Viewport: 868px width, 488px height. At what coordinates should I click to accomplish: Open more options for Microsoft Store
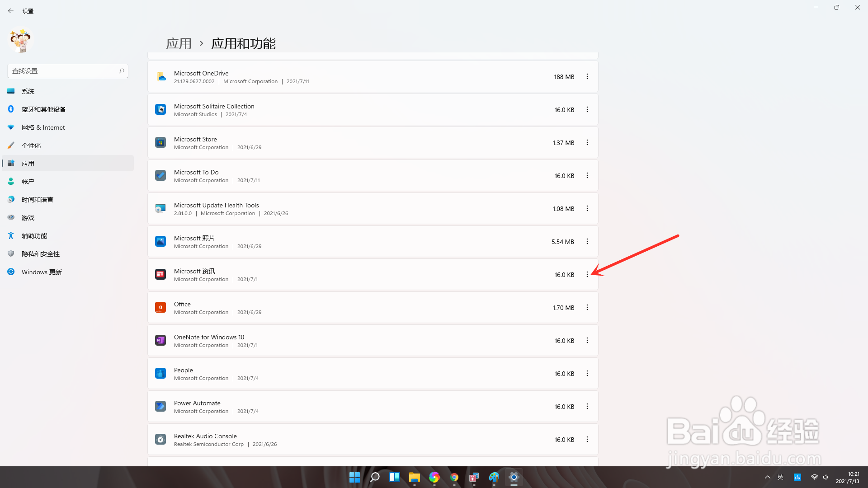[x=587, y=143]
